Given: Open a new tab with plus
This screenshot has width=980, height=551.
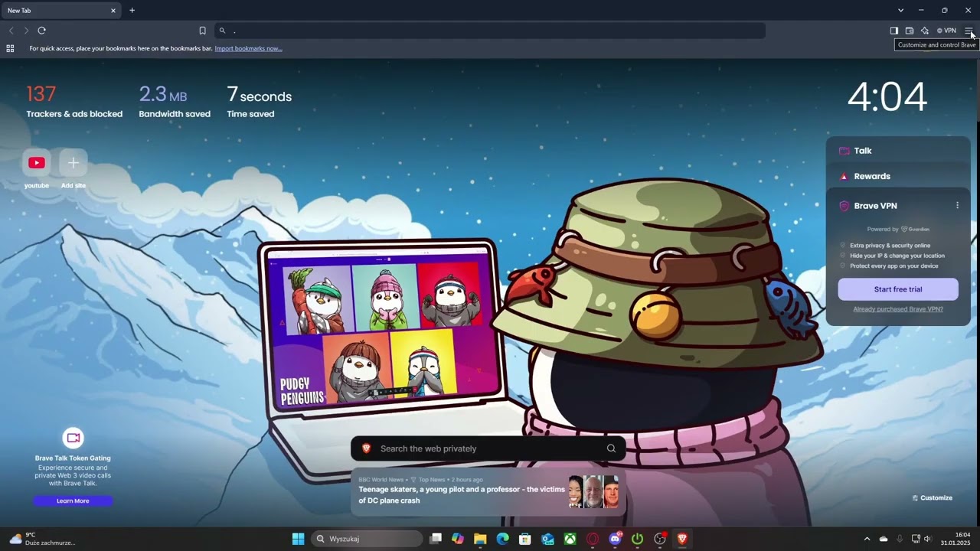Looking at the screenshot, I should (132, 11).
